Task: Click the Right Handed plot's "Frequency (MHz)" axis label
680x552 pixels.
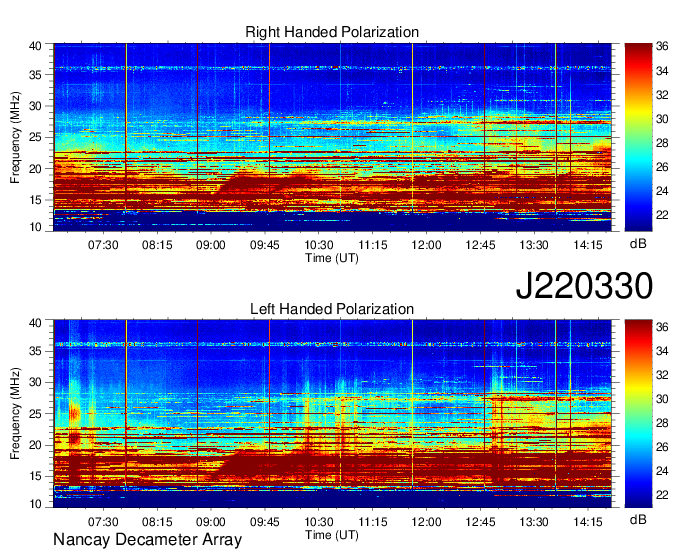Action: pyautogui.click(x=15, y=137)
